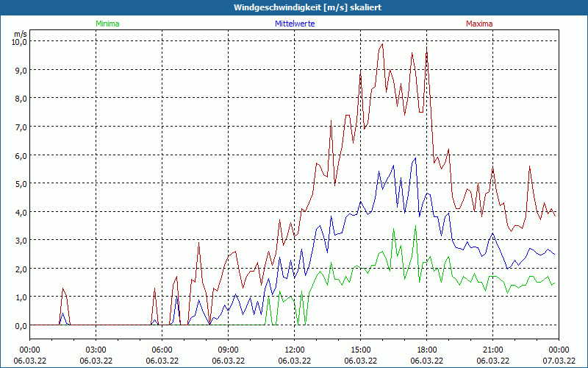Select the 10,0 y-axis value label
This screenshot has width=588, height=368.
pyautogui.click(x=18, y=42)
